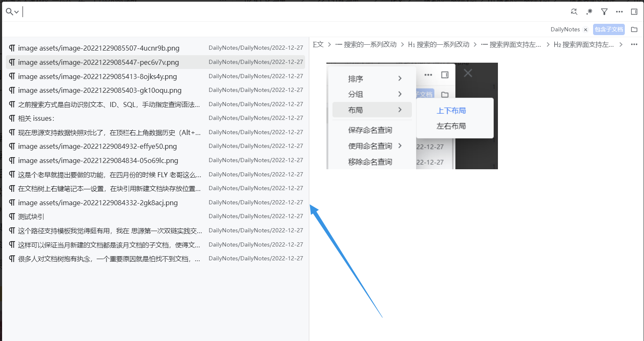Click paragraph icon of 这样可以保证 row
The height and width of the screenshot is (341, 644).
tap(12, 245)
